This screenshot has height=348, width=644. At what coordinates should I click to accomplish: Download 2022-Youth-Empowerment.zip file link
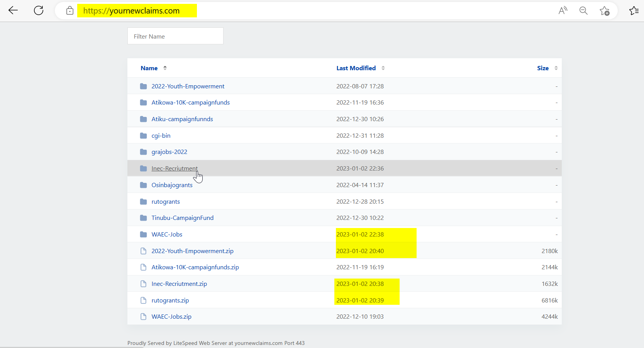coord(193,251)
